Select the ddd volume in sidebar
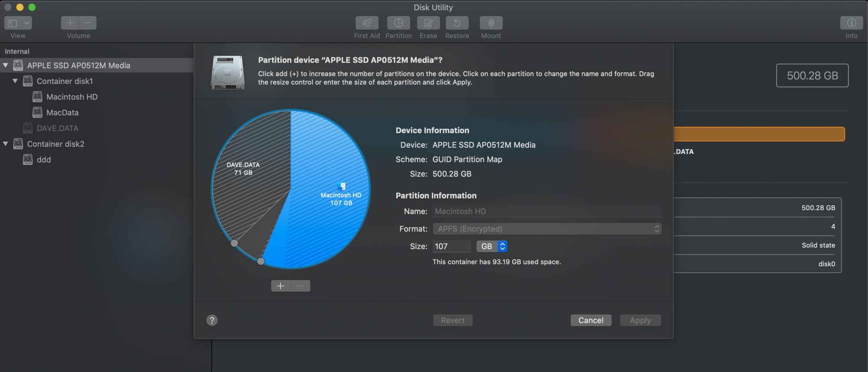This screenshot has width=868, height=372. click(44, 160)
